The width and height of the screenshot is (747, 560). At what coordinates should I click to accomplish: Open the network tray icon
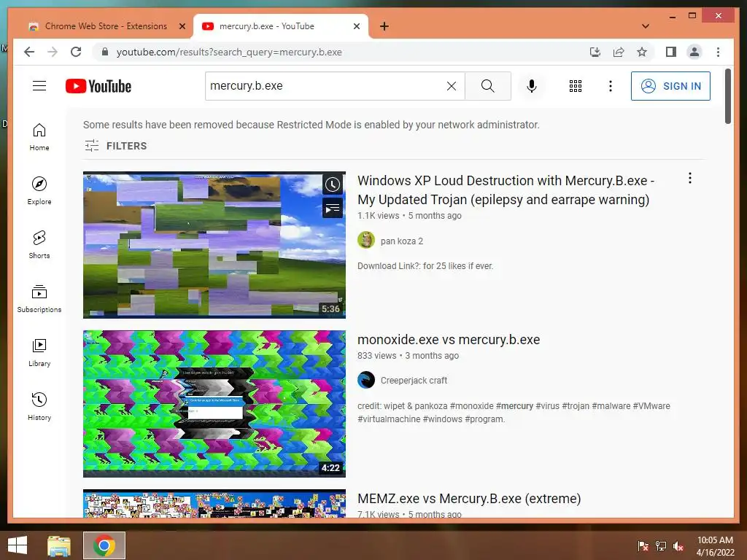coord(661,546)
